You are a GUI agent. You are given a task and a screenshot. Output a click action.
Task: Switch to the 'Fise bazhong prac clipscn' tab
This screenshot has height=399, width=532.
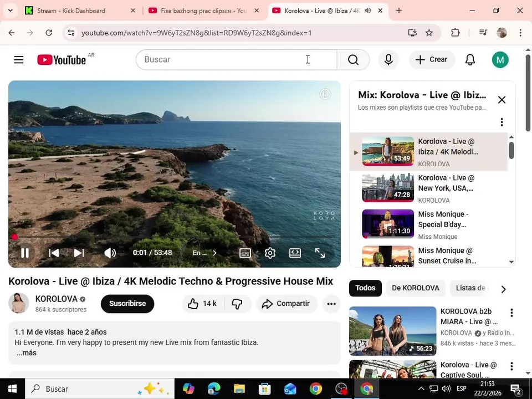point(203,11)
